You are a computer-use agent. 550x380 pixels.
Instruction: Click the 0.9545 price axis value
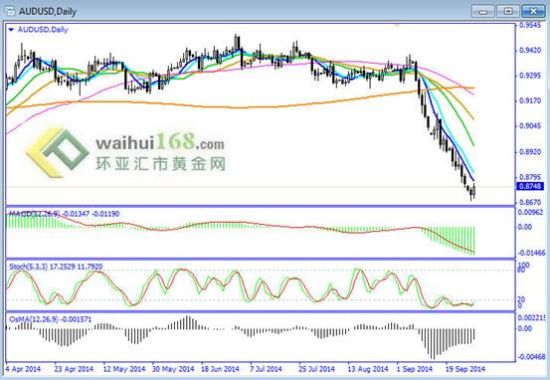coord(530,25)
